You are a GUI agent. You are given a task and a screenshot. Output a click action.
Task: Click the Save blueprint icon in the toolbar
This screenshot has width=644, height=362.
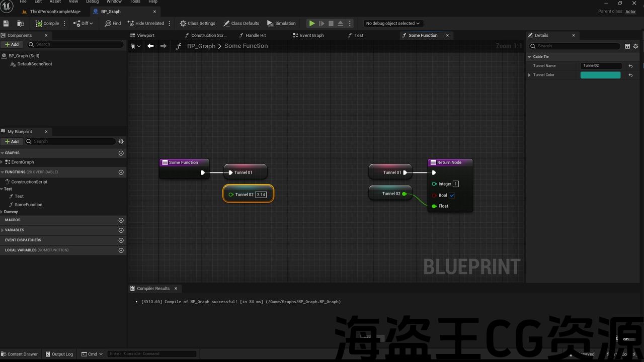tap(6, 23)
